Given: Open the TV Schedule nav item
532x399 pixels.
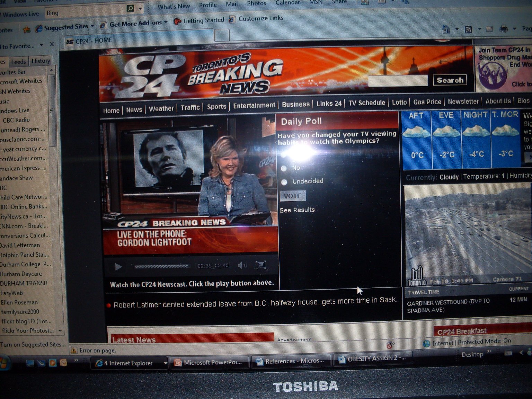Looking at the screenshot, I should click(x=367, y=103).
